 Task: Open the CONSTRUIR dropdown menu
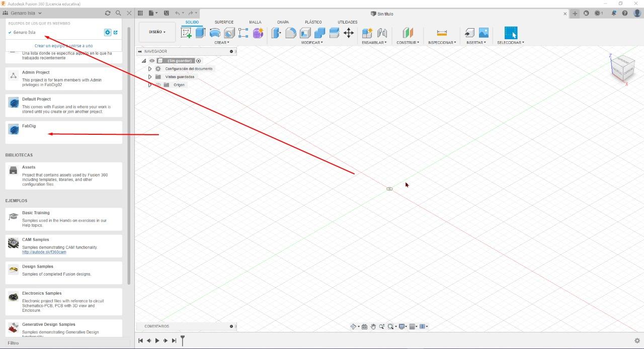[408, 43]
